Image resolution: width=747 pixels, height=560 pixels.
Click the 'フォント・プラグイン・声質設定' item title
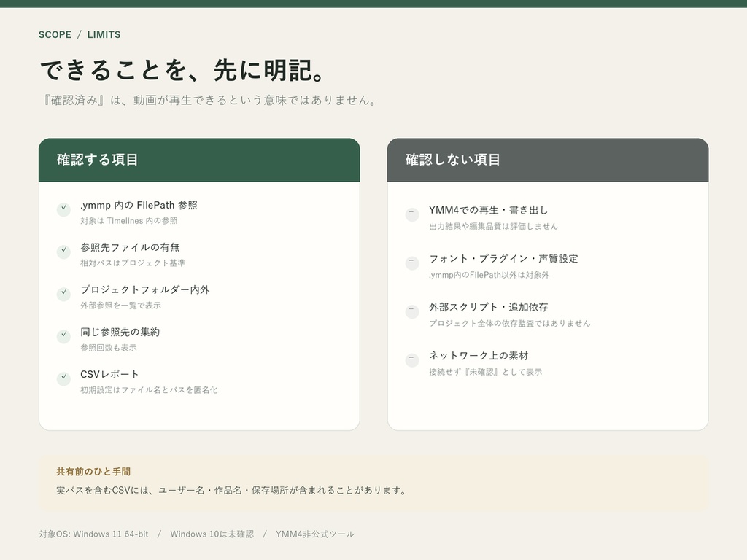503,259
